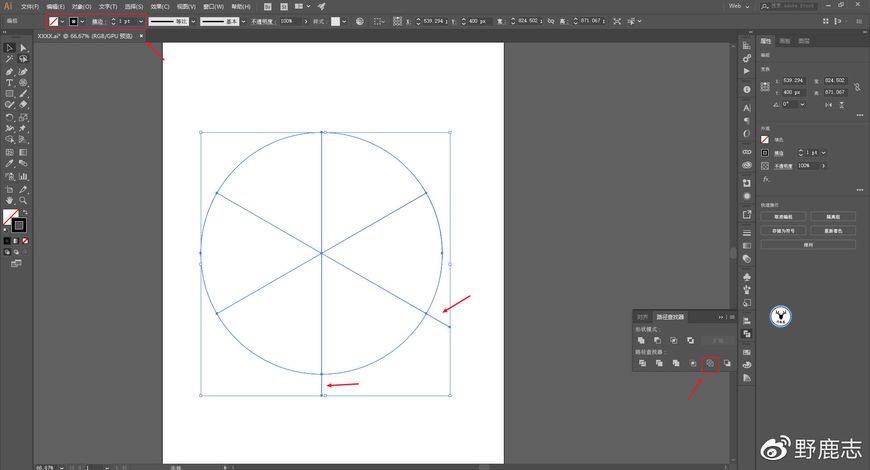870x470 pixels.
Task: Set color mode to Gradient in toolbox
Action: pyautogui.click(x=16, y=241)
